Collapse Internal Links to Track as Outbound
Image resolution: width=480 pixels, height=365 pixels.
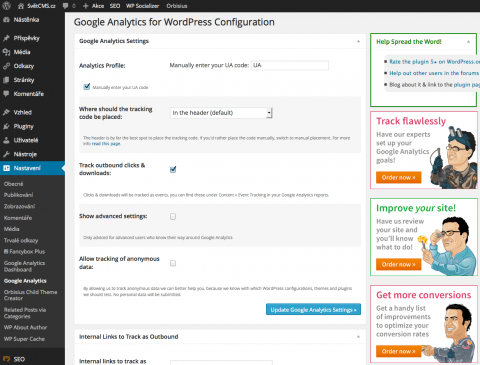coord(358,337)
